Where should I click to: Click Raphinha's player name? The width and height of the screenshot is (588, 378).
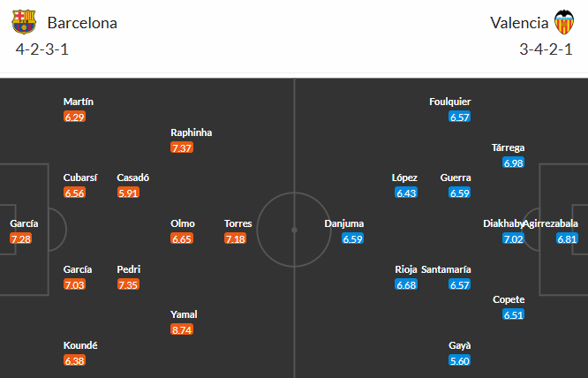[192, 132]
